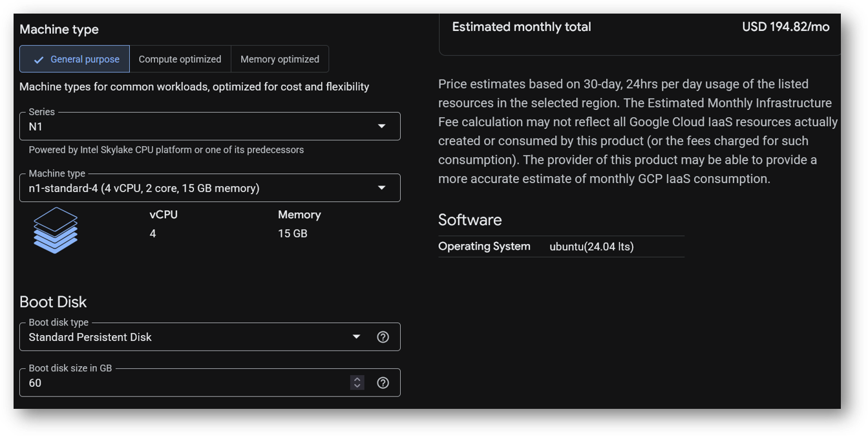
Task: Click the 'USD 194.82/mo' total value
Action: tap(785, 27)
